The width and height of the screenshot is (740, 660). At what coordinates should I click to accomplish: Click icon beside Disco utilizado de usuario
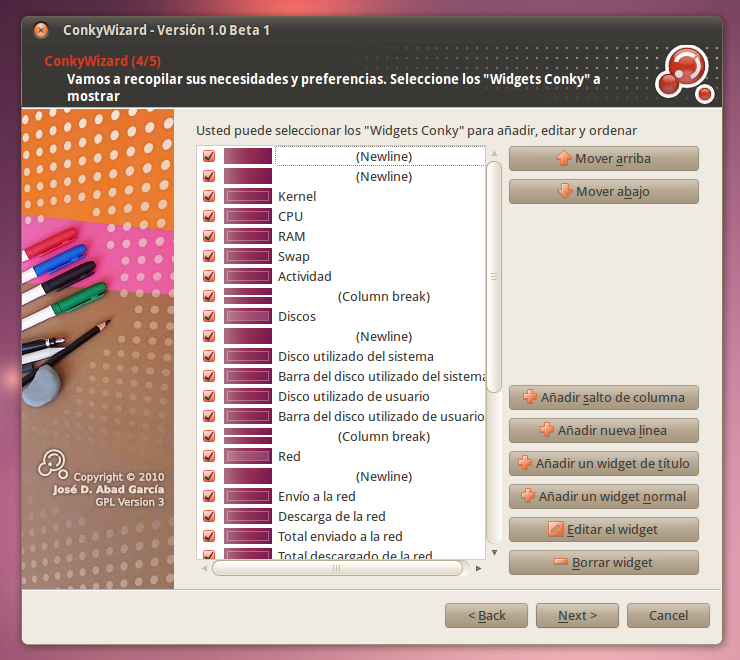click(x=248, y=396)
